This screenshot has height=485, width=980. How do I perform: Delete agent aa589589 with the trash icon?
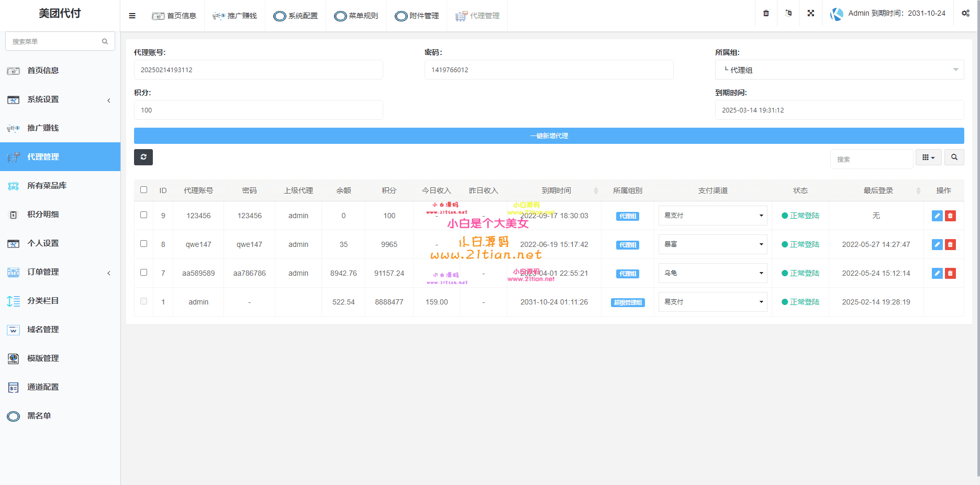click(951, 273)
